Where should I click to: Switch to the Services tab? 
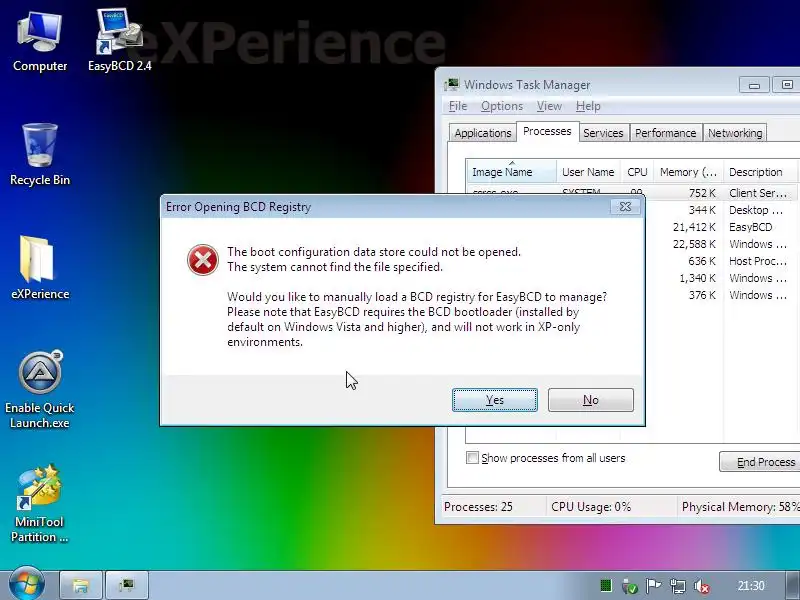[603, 133]
